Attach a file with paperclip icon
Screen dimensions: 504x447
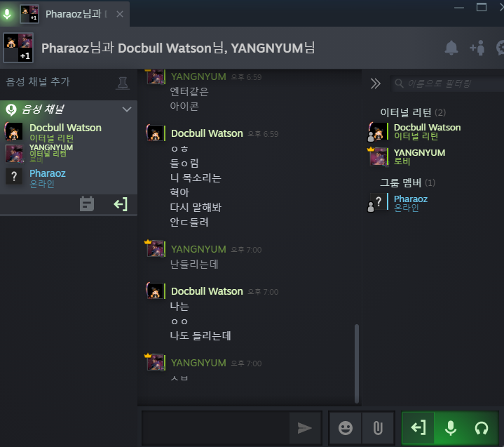coord(378,428)
